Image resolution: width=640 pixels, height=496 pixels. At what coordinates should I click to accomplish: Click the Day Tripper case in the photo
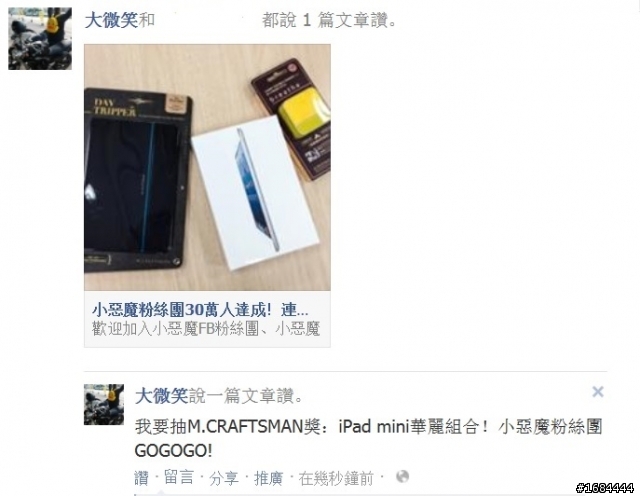click(138, 180)
